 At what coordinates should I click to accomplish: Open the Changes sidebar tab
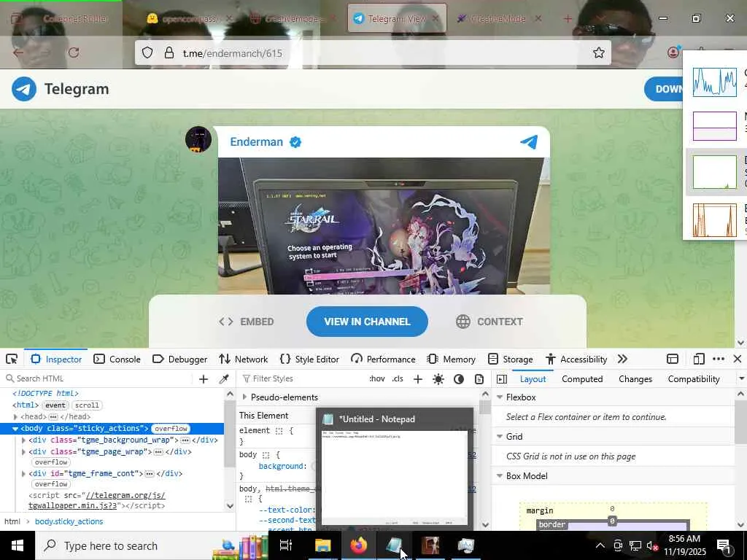[x=635, y=379]
